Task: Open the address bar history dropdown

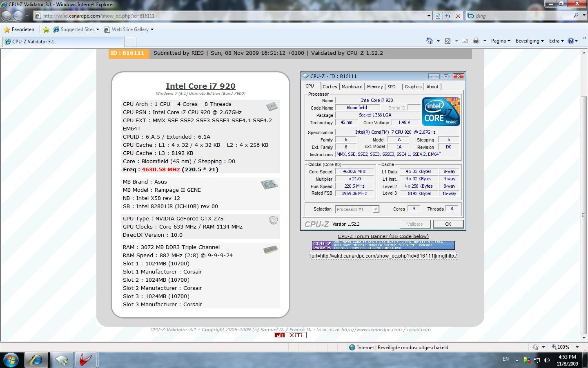Action: (429, 16)
